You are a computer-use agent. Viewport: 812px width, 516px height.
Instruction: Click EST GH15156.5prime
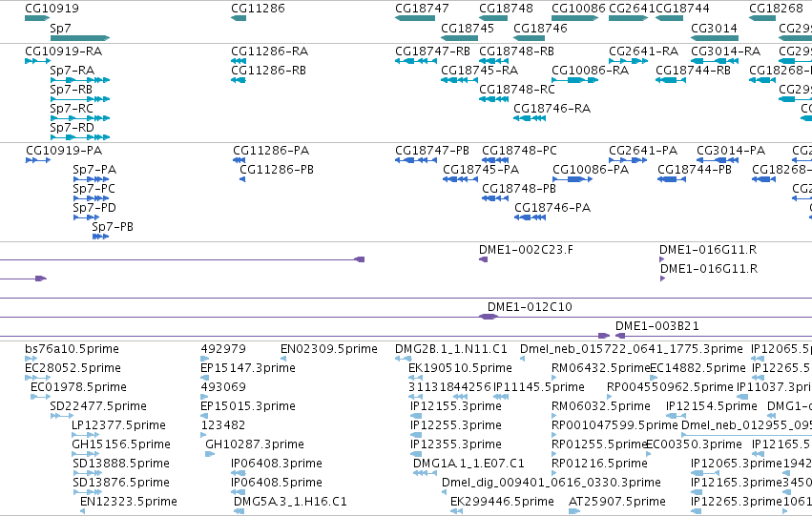pyautogui.click(x=121, y=444)
